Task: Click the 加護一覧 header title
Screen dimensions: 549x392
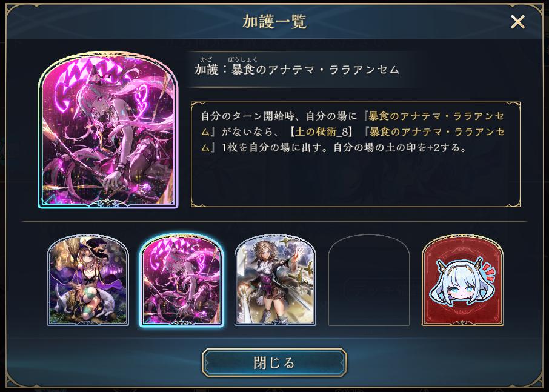Action: coord(274,22)
